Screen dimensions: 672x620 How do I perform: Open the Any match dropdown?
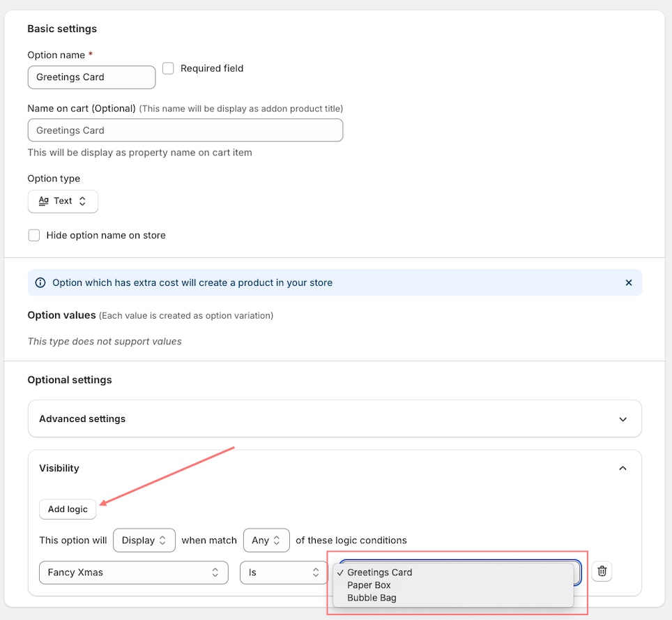coord(266,540)
